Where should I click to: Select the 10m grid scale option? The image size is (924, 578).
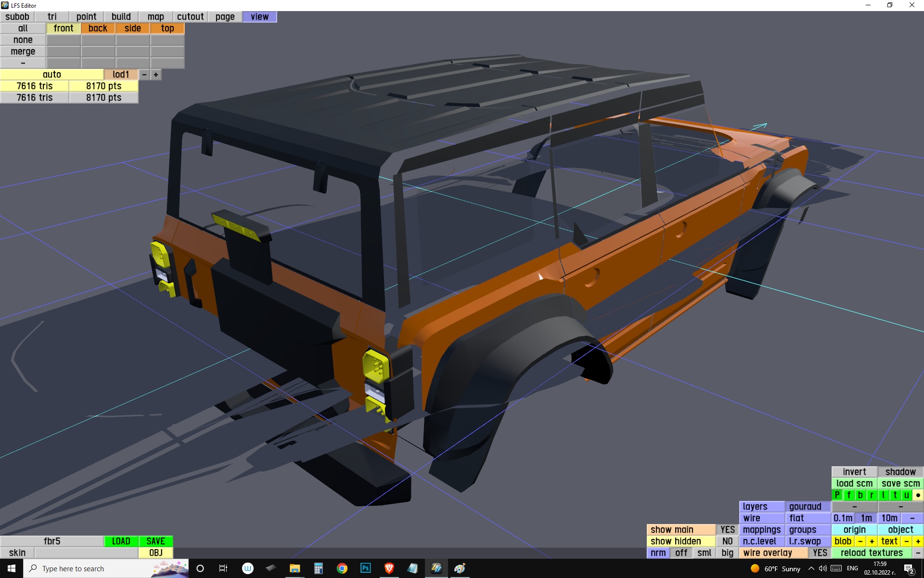tap(889, 518)
